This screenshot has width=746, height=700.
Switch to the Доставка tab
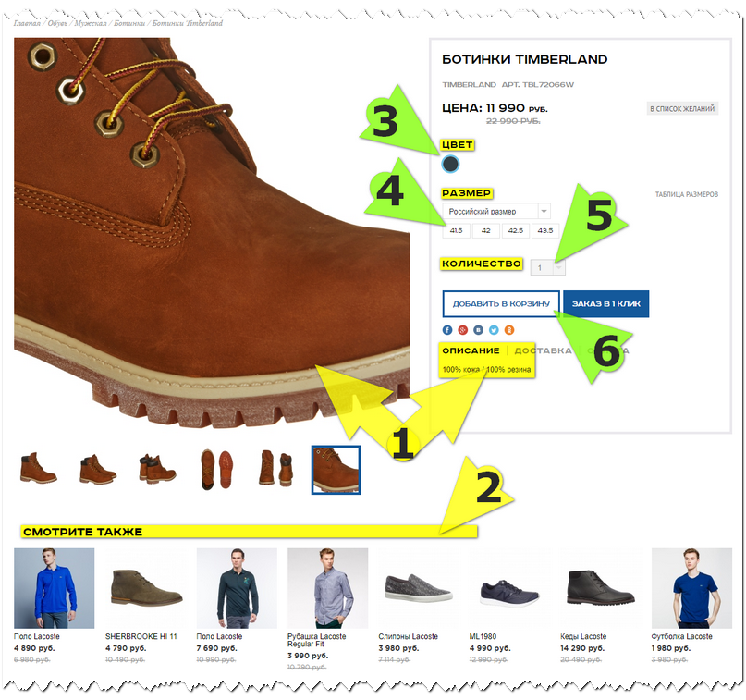tap(543, 350)
